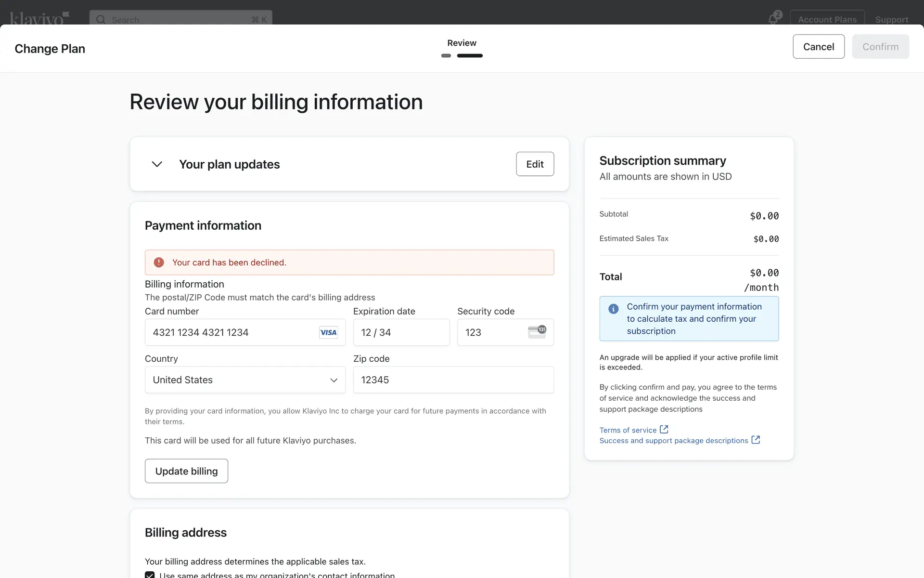The height and width of the screenshot is (578, 924).
Task: Expand the Your plan updates section
Action: point(157,164)
